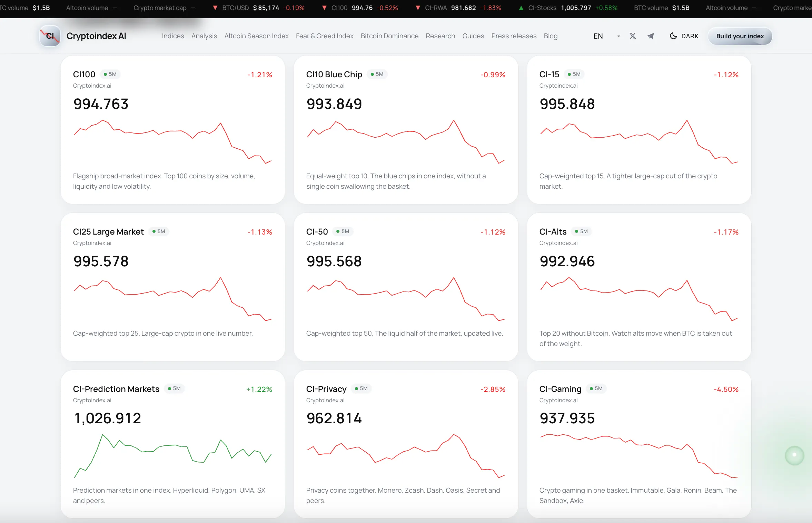Open the CI-15 card title
Image resolution: width=812 pixels, height=523 pixels.
tap(549, 74)
